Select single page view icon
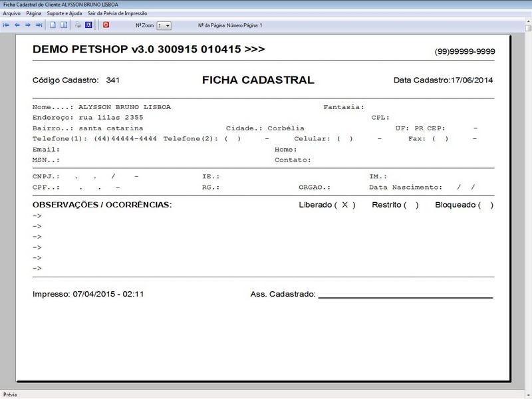This screenshot has width=532, height=399. click(53, 25)
